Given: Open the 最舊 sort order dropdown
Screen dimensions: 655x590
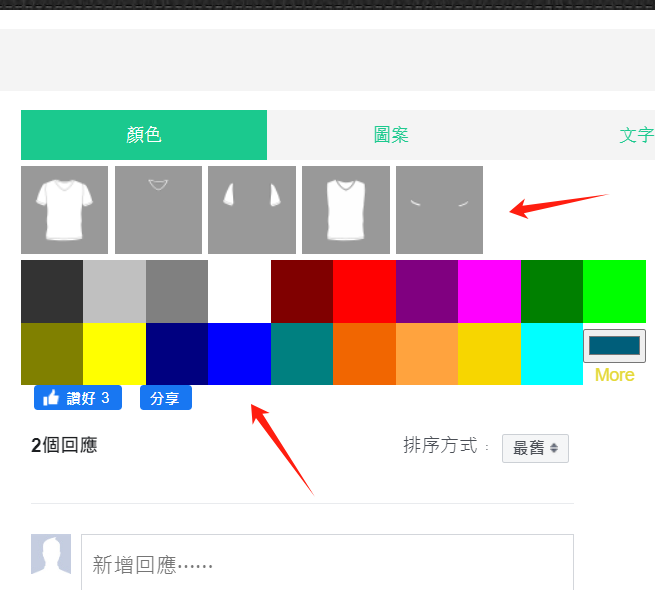Looking at the screenshot, I should [x=535, y=448].
